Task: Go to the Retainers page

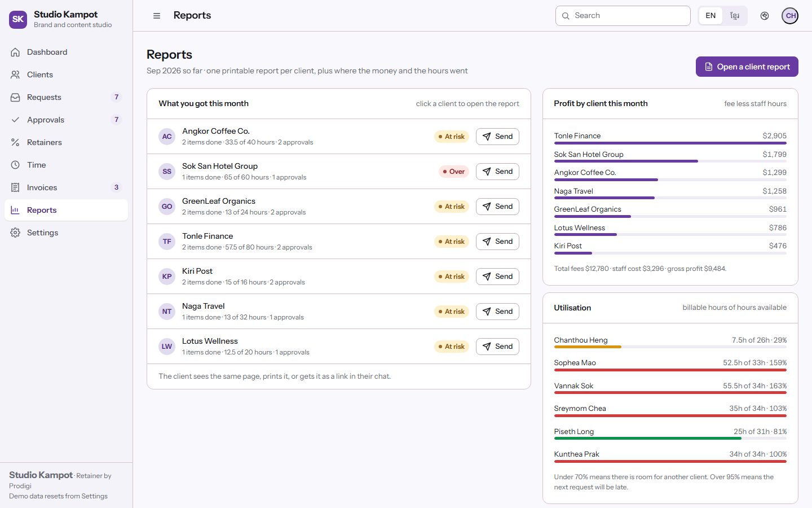Action: (66, 142)
